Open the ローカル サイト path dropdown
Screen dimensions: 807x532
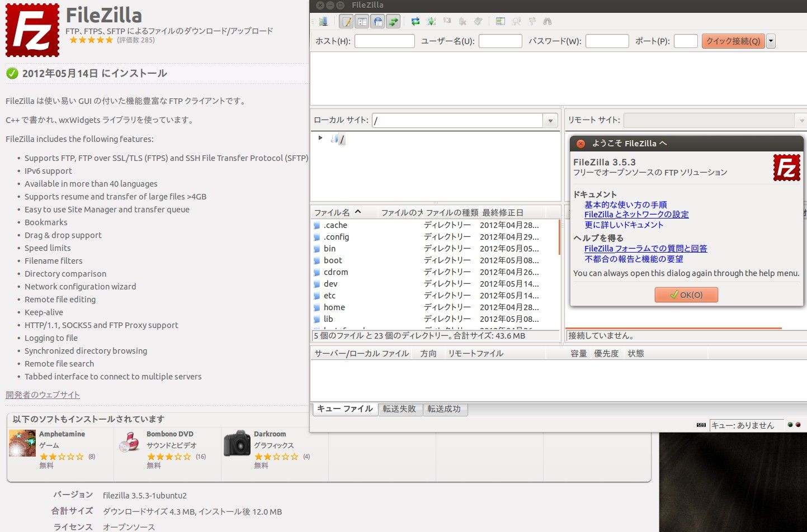[551, 121]
